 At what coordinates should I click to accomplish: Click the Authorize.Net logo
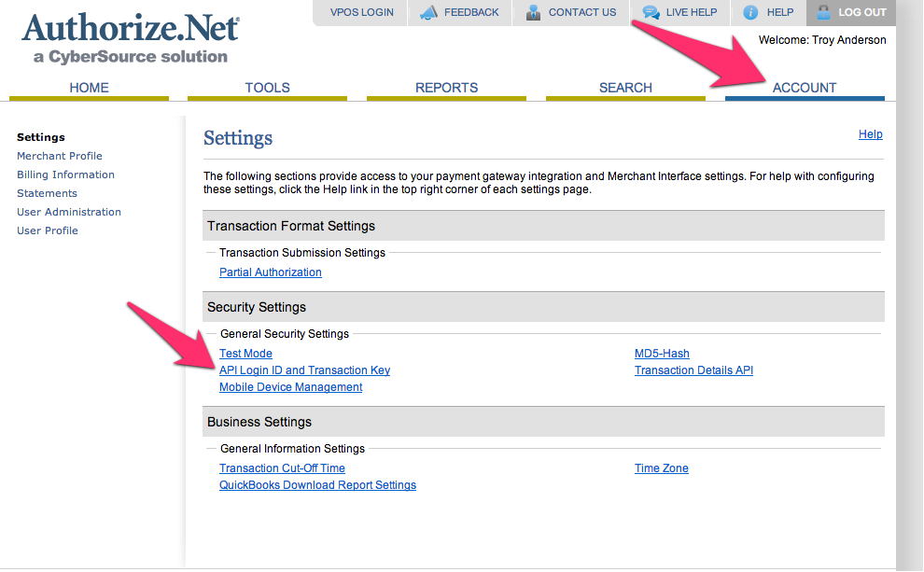pyautogui.click(x=130, y=37)
